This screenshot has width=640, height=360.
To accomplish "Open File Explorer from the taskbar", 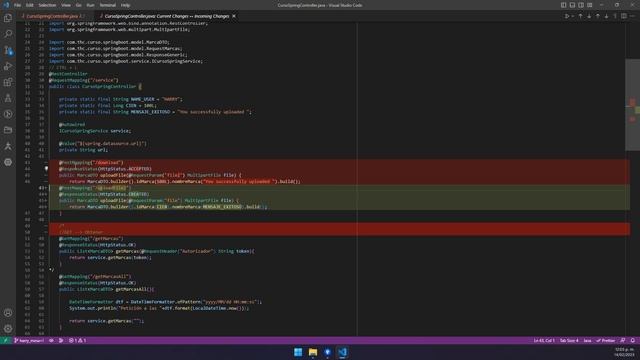I will (313, 352).
